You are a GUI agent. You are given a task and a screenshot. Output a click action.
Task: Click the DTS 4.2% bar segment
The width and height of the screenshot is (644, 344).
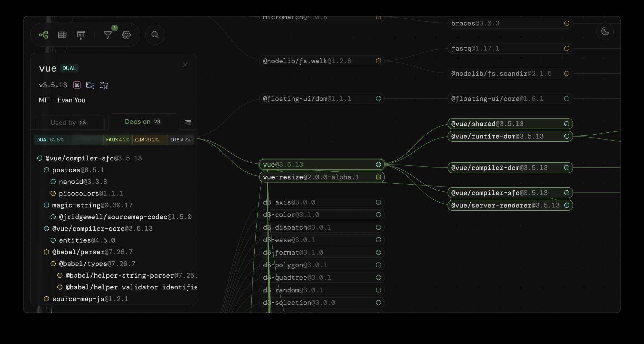[181, 140]
